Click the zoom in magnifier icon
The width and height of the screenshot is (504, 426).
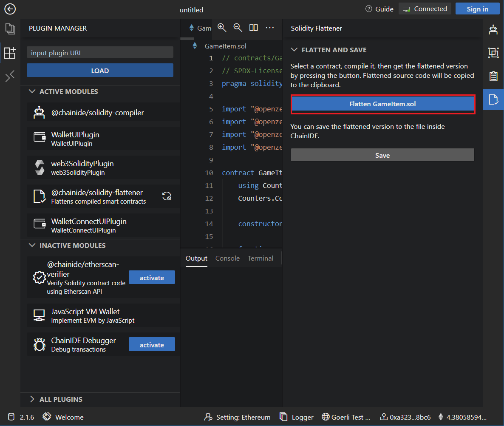click(222, 28)
